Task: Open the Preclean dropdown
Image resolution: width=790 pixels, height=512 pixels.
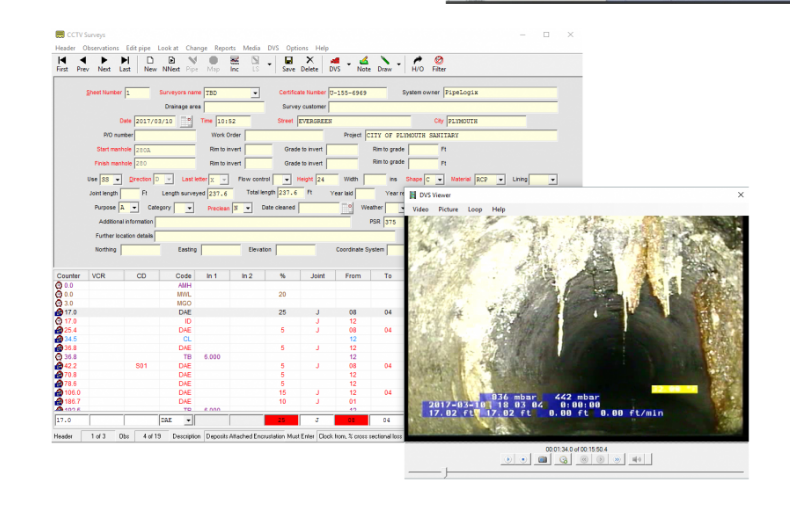Action: tap(247, 208)
